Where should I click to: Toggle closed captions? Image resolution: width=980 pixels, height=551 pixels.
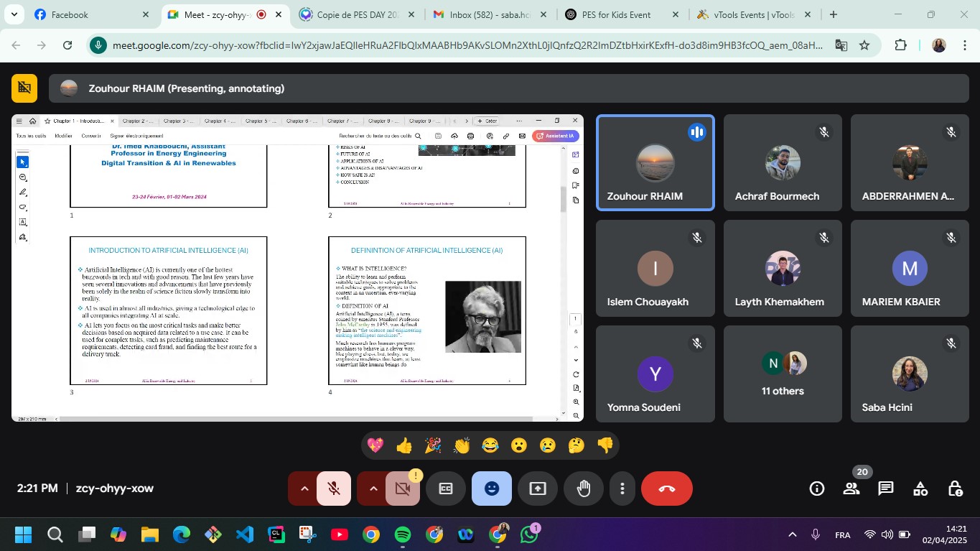[x=446, y=489]
